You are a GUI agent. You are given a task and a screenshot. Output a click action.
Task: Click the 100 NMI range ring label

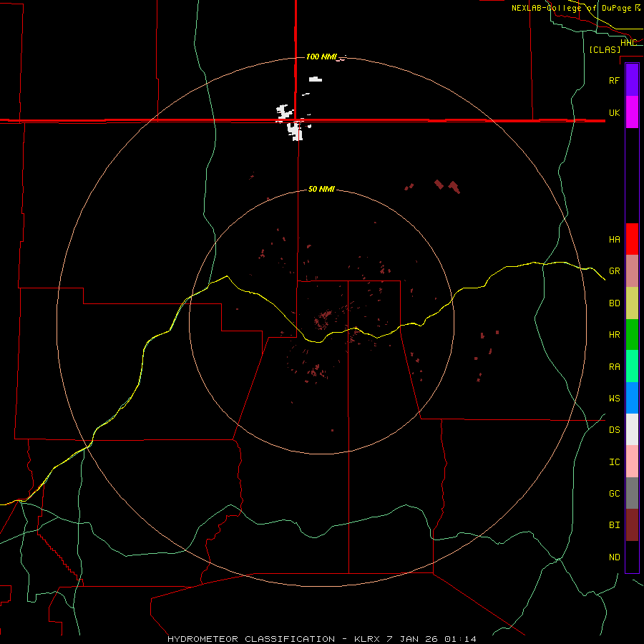[321, 57]
